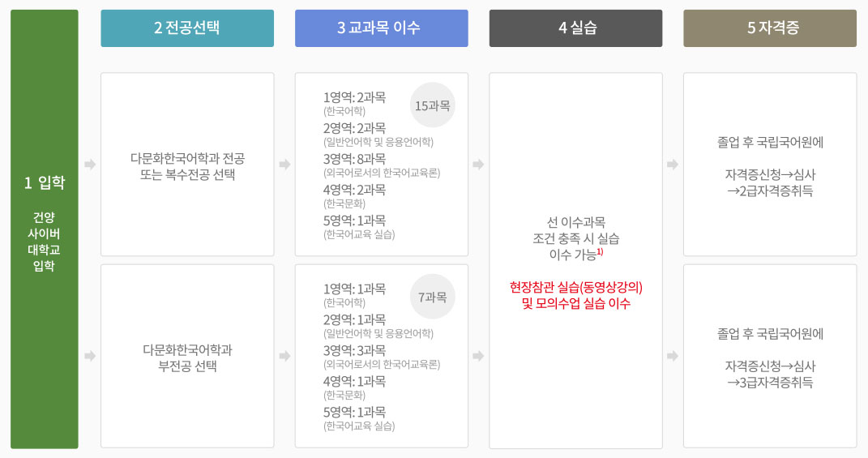Click arrow pointing to 3급자격증취득 box
The width and height of the screenshot is (868, 458).
(673, 356)
